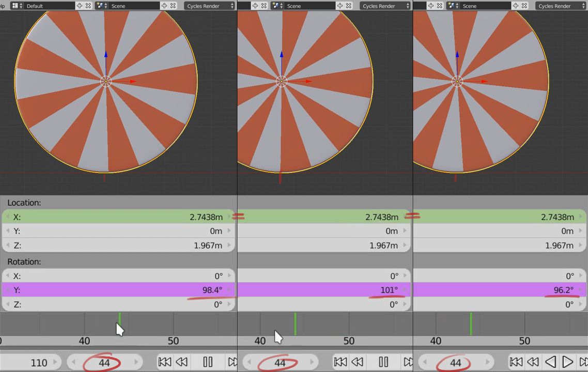Image resolution: width=588 pixels, height=372 pixels.
Task: Open Cycles Render engine dropdown in right panel
Action: pyautogui.click(x=561, y=6)
